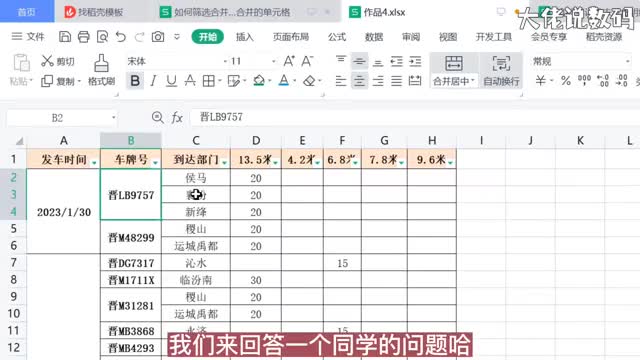Open the font name dropdown 宋体

pyautogui.click(x=226, y=61)
